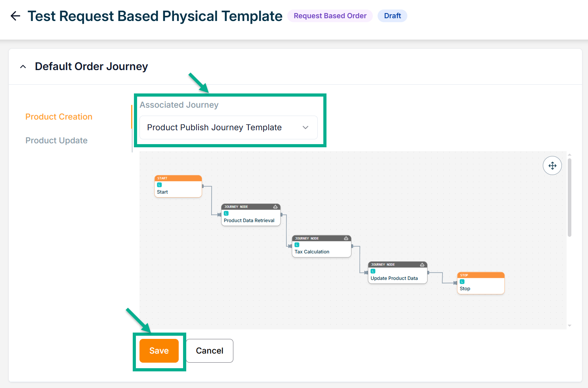
Task: Click the dropdown chevron beside journey template
Action: pyautogui.click(x=305, y=127)
